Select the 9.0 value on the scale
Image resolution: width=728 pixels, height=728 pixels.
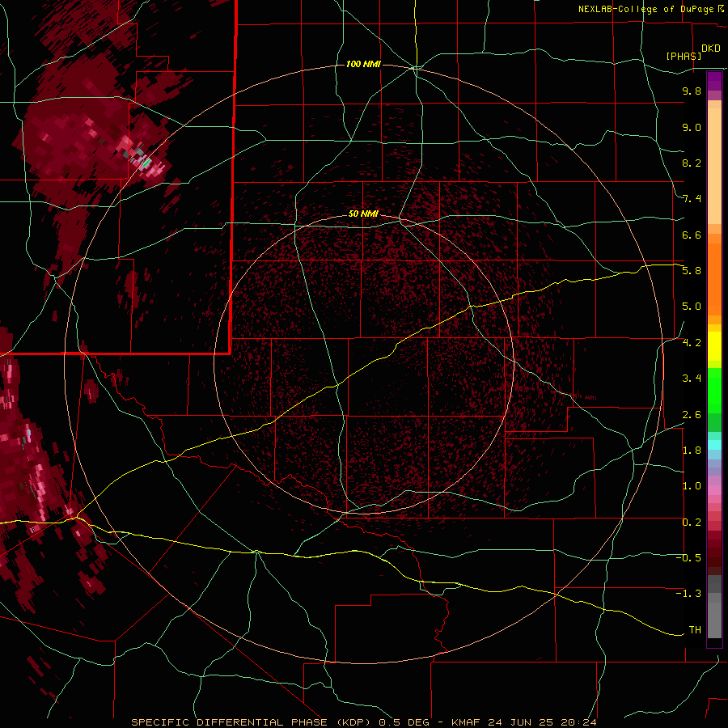click(x=692, y=127)
